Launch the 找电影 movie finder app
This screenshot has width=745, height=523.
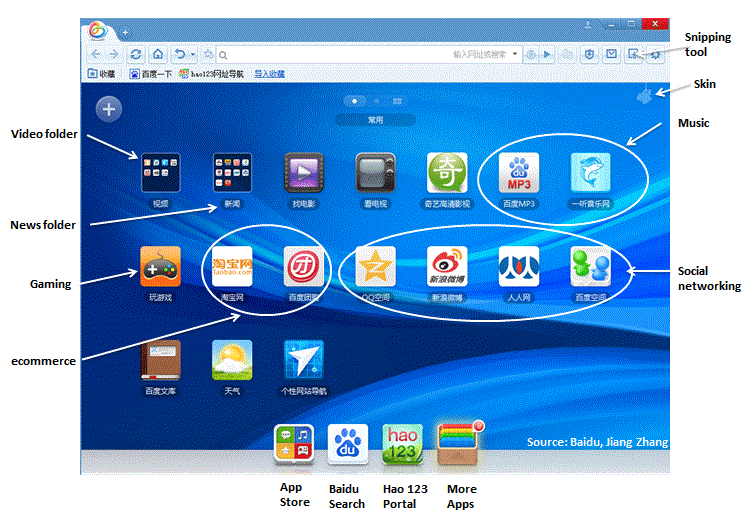coord(304,172)
